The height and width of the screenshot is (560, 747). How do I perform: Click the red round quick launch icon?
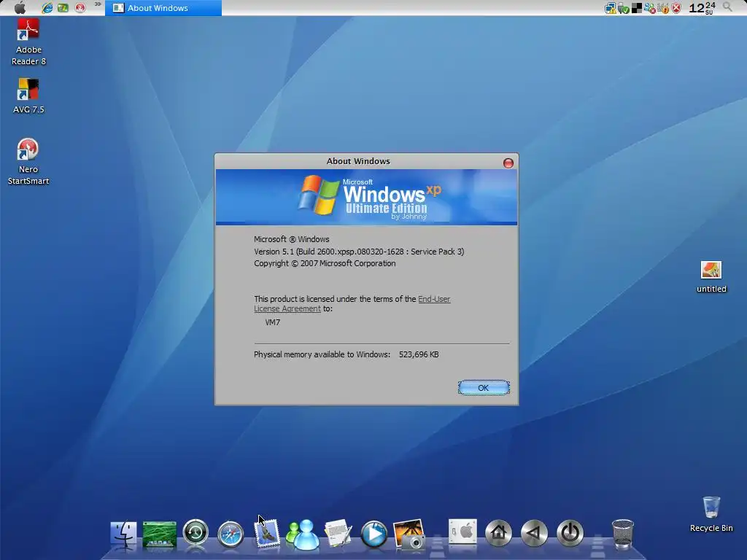pos(80,7)
